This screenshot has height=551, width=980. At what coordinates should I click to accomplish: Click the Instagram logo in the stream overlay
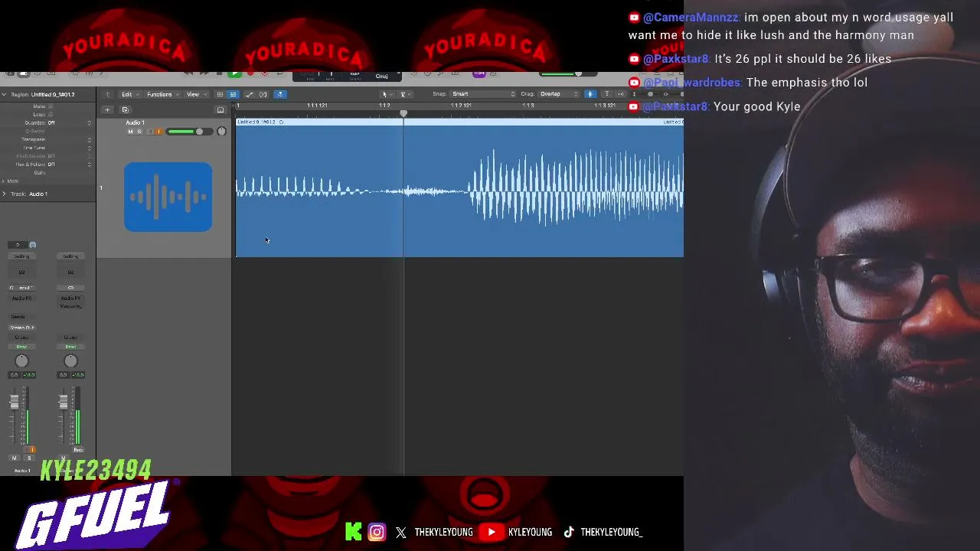pyautogui.click(x=377, y=532)
